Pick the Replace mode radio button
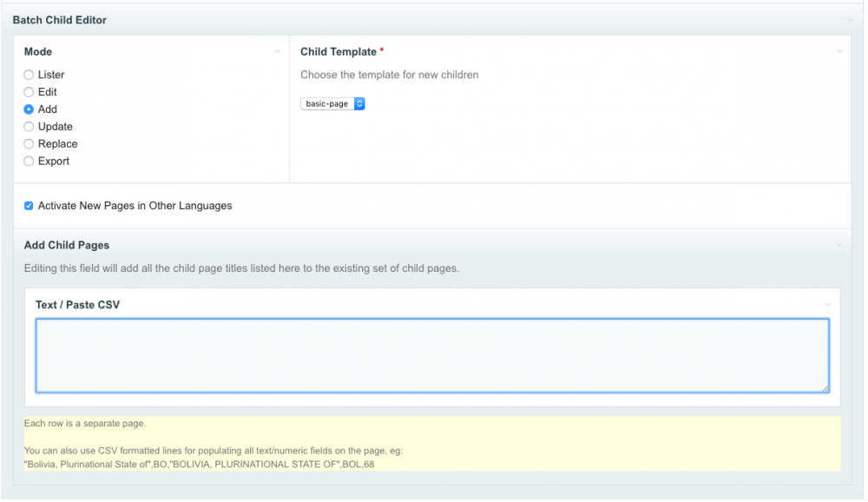Screen dimensions: 868x502 [x=29, y=144]
